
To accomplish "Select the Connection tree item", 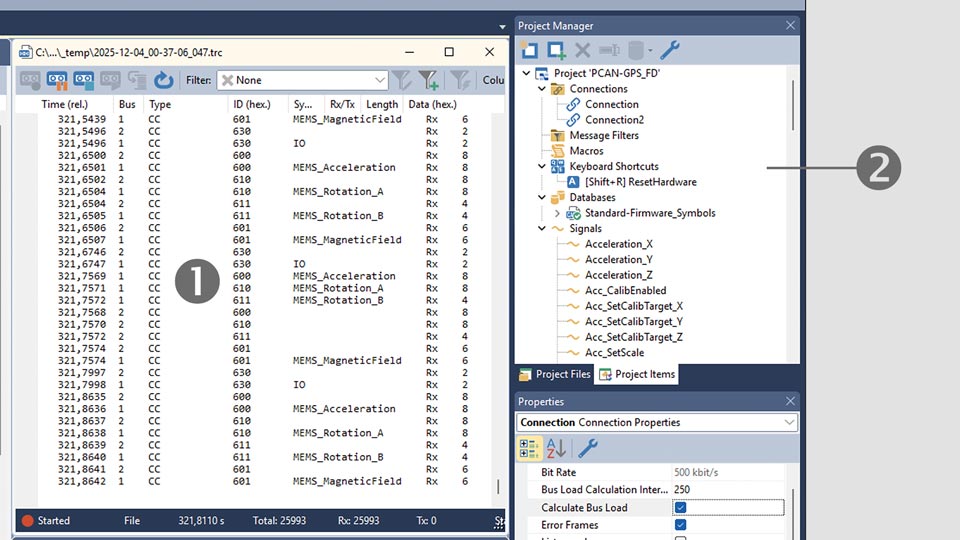I will click(x=612, y=104).
